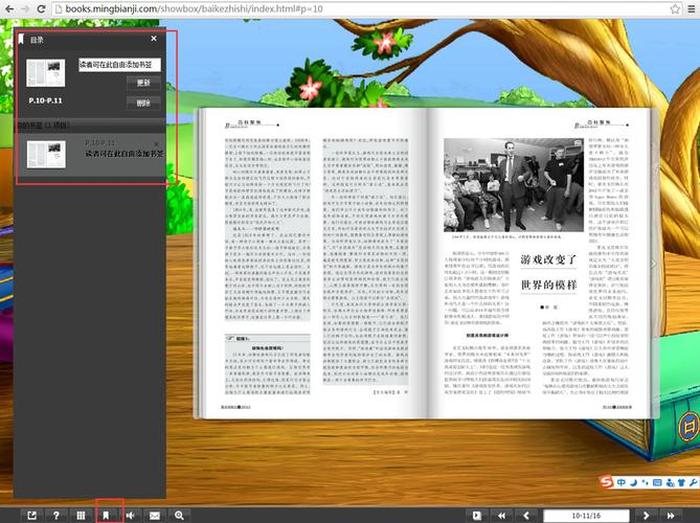Click the share/export icon in bottom toolbar
The image size is (700, 523).
pos(31,515)
